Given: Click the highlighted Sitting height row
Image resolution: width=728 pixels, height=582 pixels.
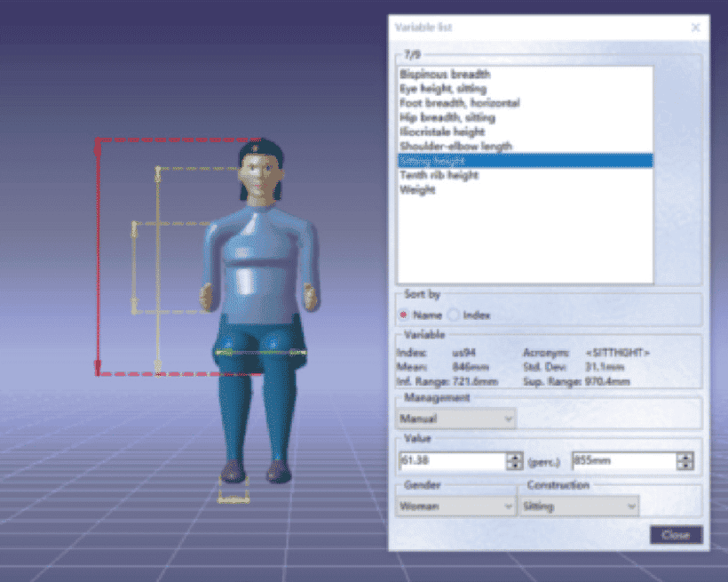Looking at the screenshot, I should coord(525,160).
